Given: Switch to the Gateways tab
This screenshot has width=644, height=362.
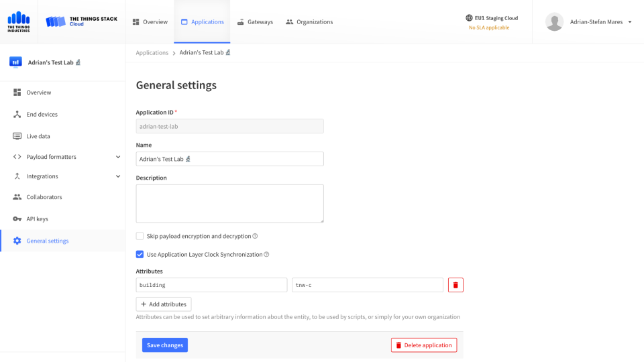Looking at the screenshot, I should [x=255, y=21].
